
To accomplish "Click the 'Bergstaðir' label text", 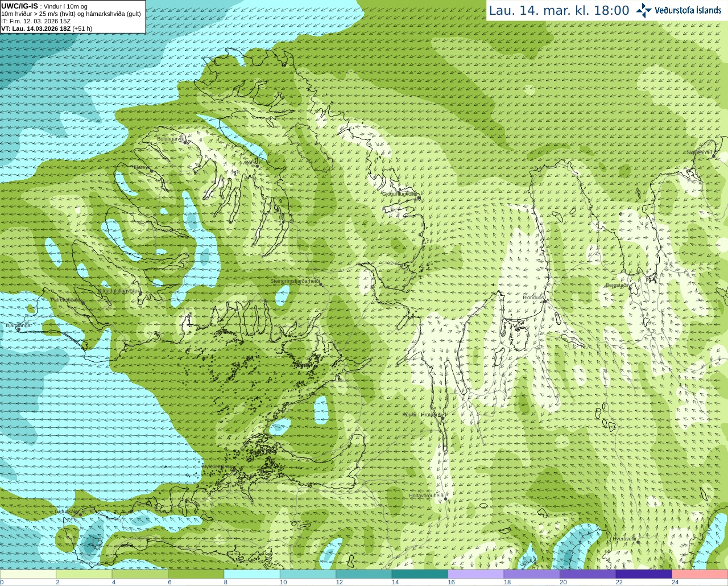I will (618, 285).
